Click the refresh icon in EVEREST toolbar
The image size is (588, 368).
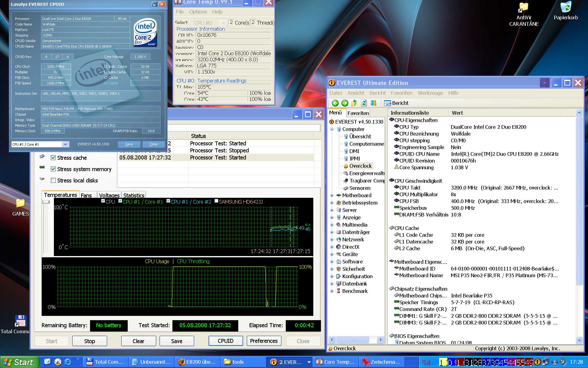[x=364, y=103]
